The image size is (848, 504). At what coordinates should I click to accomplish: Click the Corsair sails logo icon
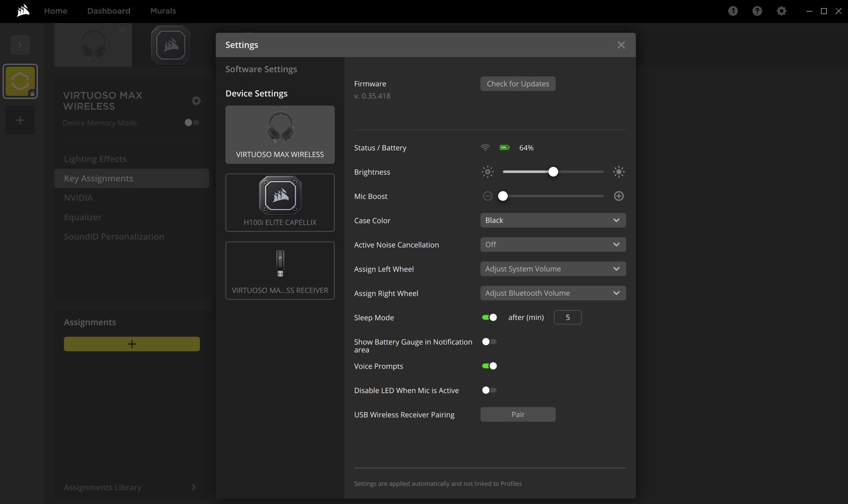coord(23,11)
